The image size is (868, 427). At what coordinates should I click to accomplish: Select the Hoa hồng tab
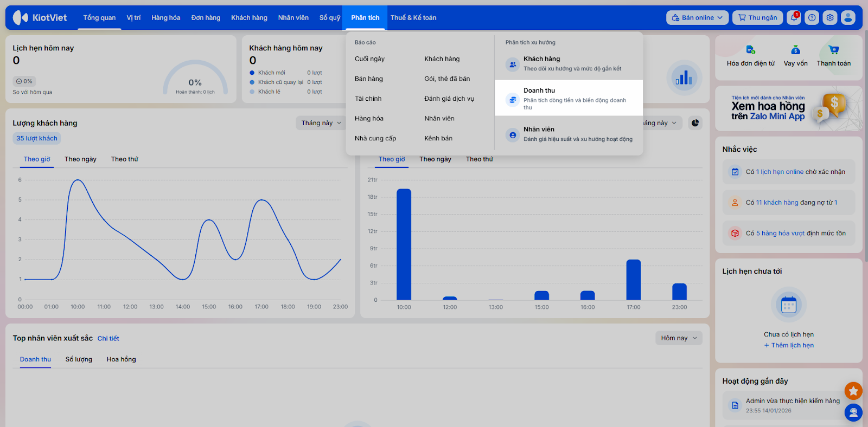[x=121, y=359]
